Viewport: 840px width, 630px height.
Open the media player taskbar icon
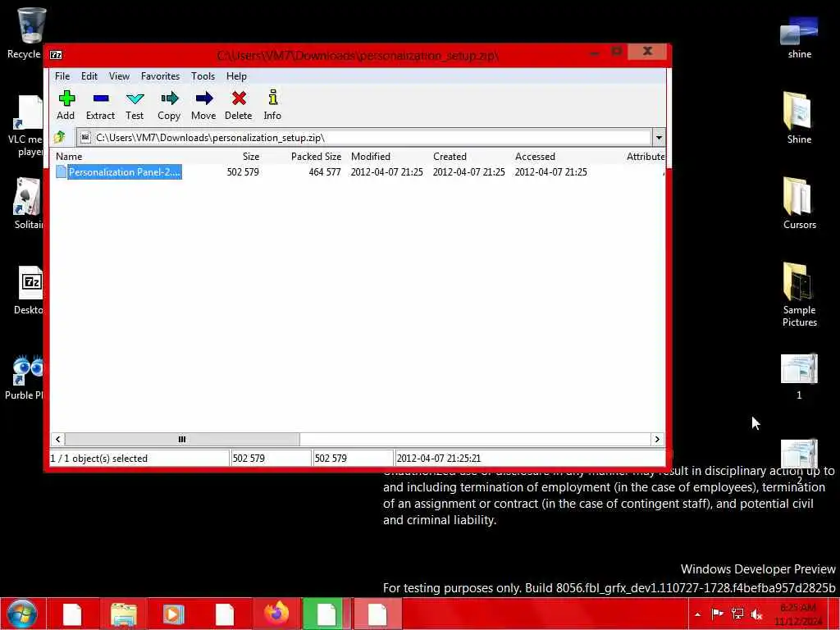point(173,614)
